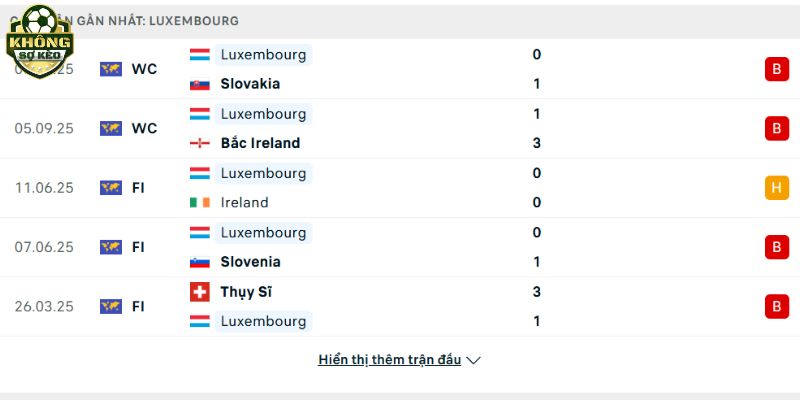Click the WC competition label for 05.09.25
Viewport: 800px width, 400px height.
(x=144, y=128)
